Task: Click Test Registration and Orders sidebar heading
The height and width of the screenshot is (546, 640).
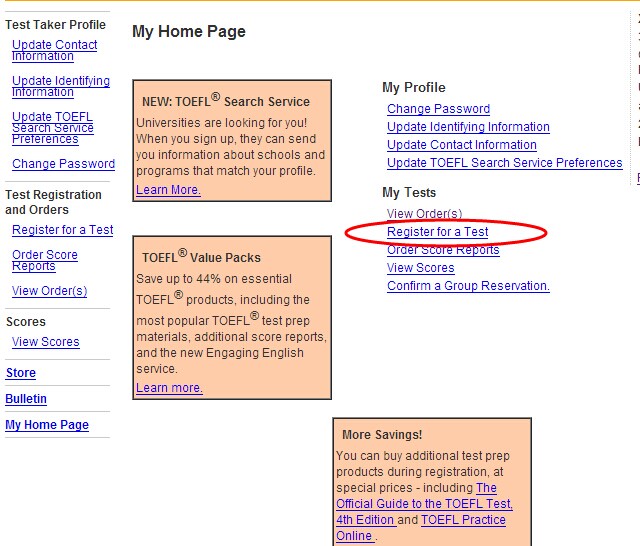Action: 53,202
